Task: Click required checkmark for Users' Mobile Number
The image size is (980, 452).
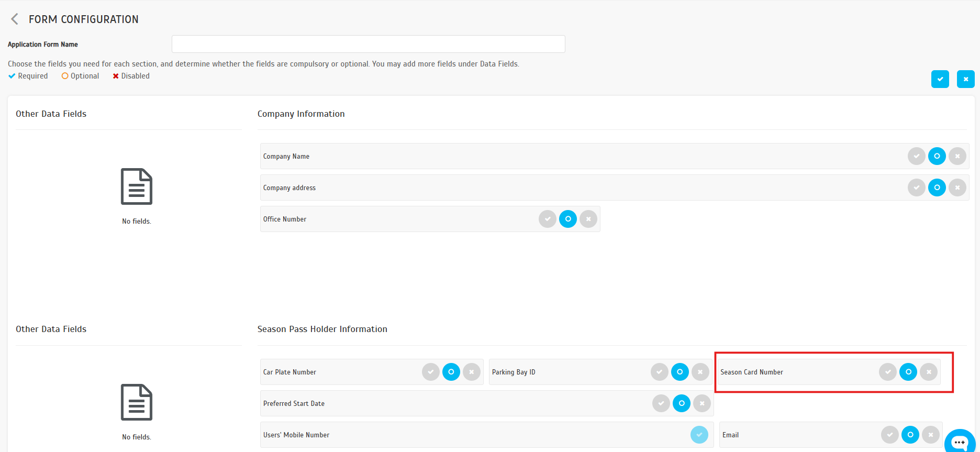Action: click(x=699, y=435)
